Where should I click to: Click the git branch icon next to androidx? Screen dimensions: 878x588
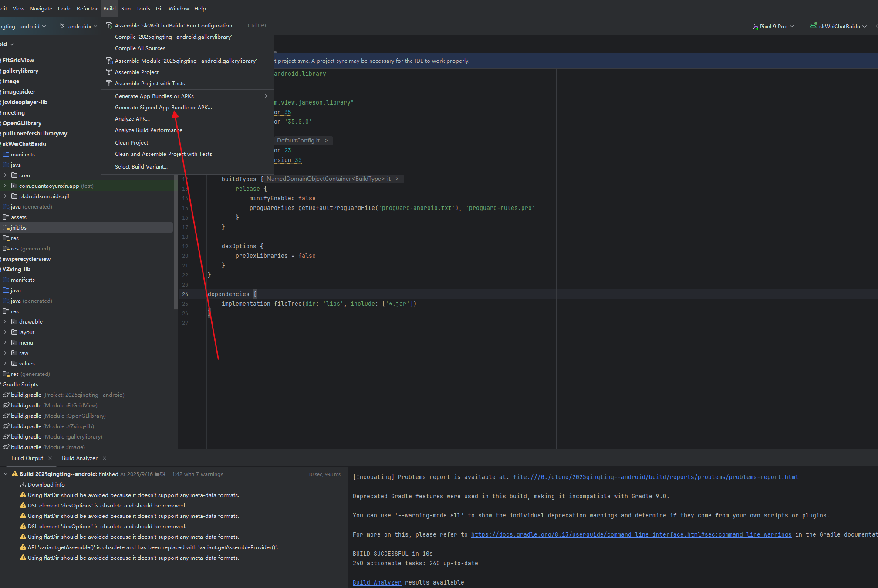(x=62, y=26)
